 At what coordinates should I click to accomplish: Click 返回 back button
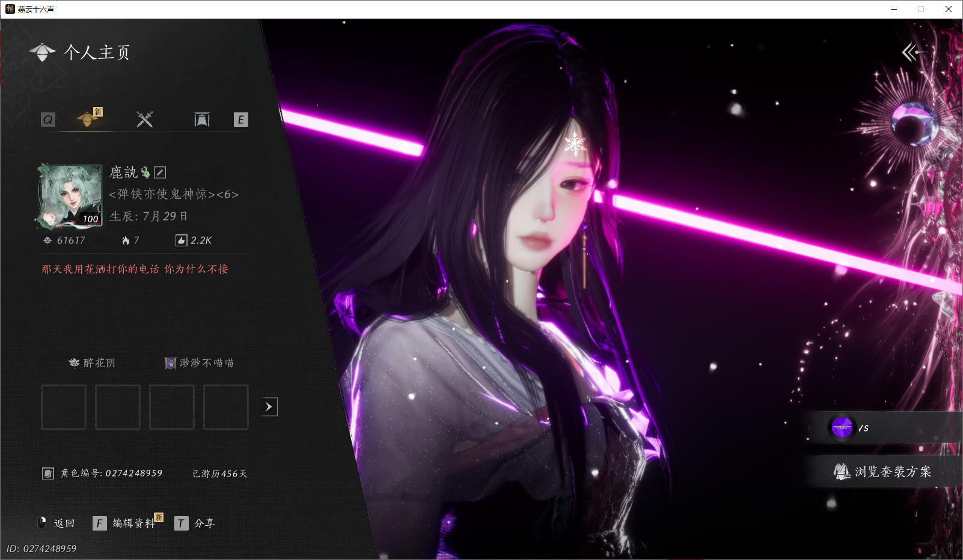pos(57,523)
